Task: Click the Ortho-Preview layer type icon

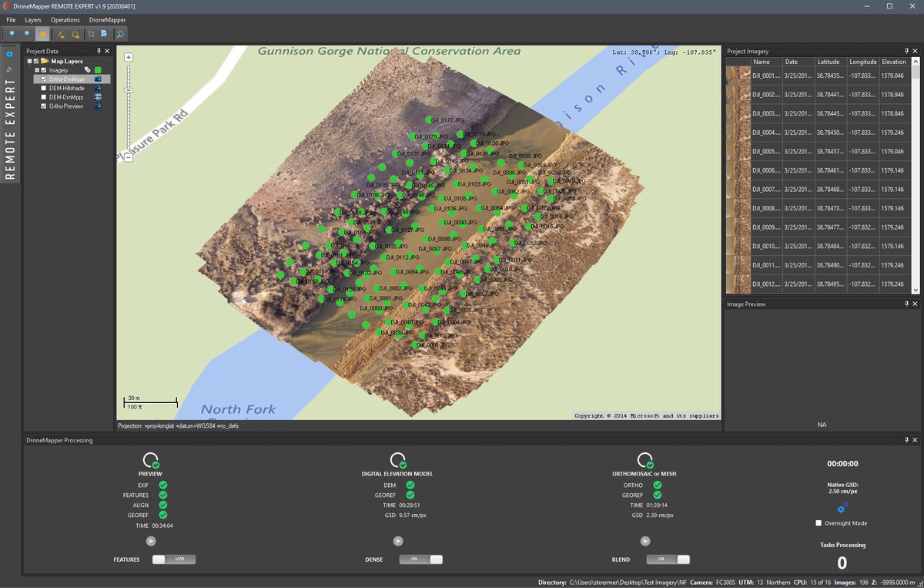Action: (98, 106)
